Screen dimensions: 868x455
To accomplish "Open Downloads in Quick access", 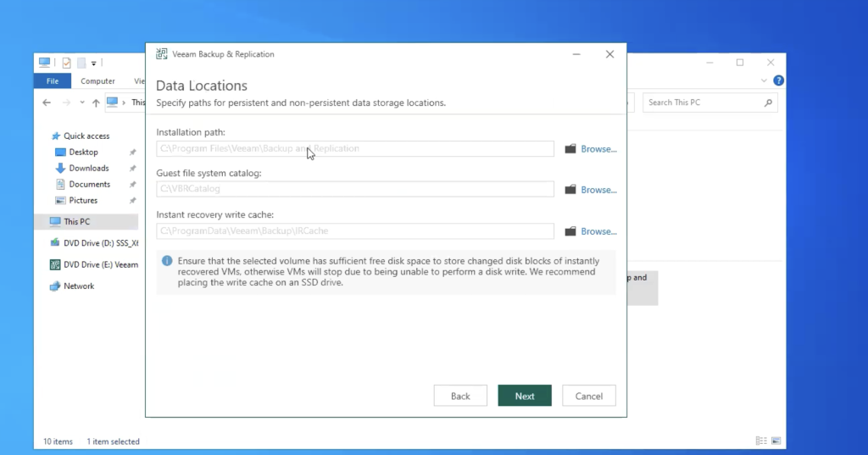I will pyautogui.click(x=82, y=168).
